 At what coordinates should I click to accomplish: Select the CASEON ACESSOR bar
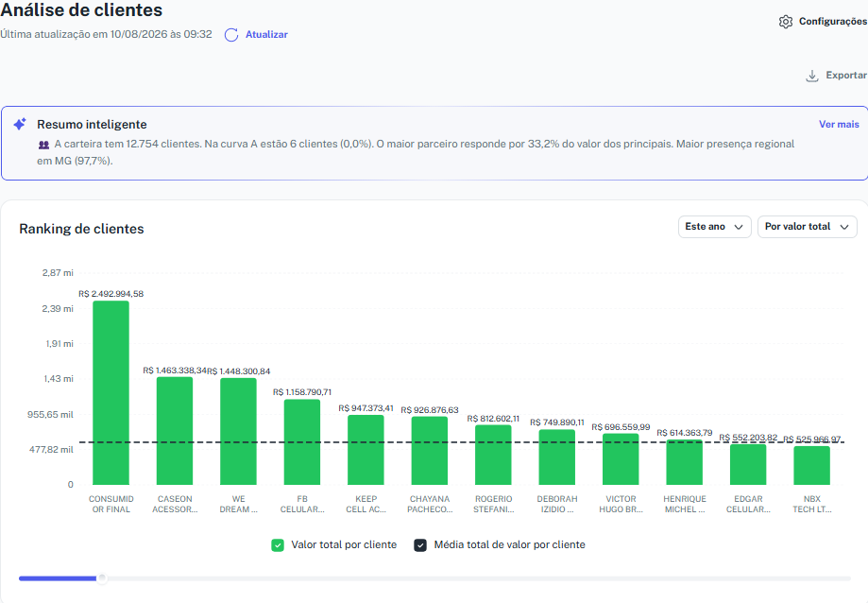coord(175,431)
